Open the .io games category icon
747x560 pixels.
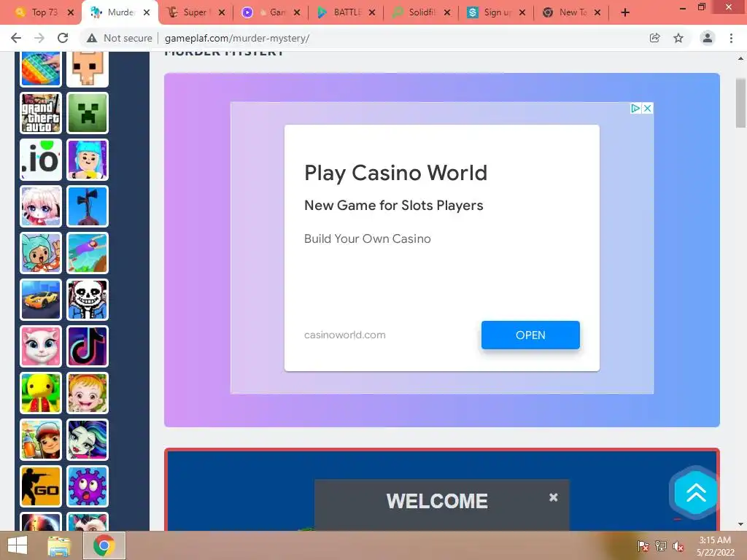(x=41, y=160)
